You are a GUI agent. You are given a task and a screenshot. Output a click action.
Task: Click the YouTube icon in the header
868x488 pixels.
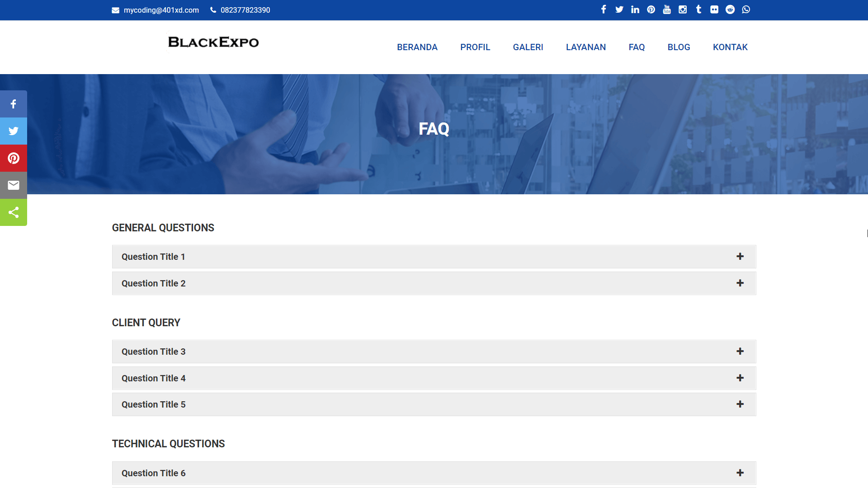[x=666, y=9]
